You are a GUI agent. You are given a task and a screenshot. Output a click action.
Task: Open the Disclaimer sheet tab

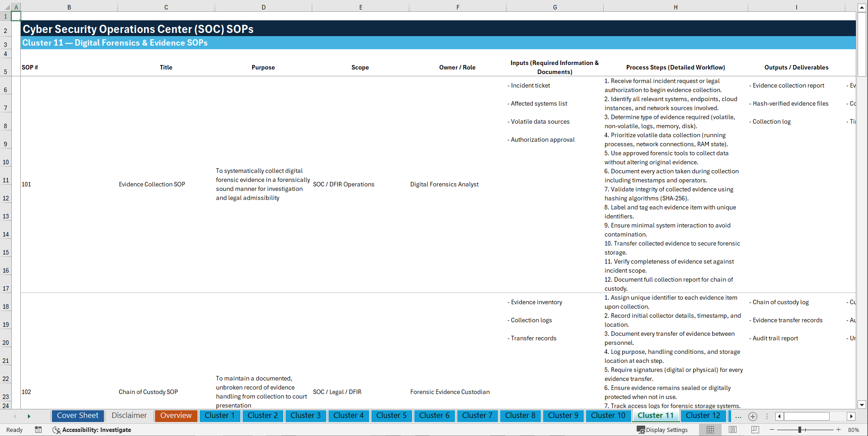(x=129, y=416)
